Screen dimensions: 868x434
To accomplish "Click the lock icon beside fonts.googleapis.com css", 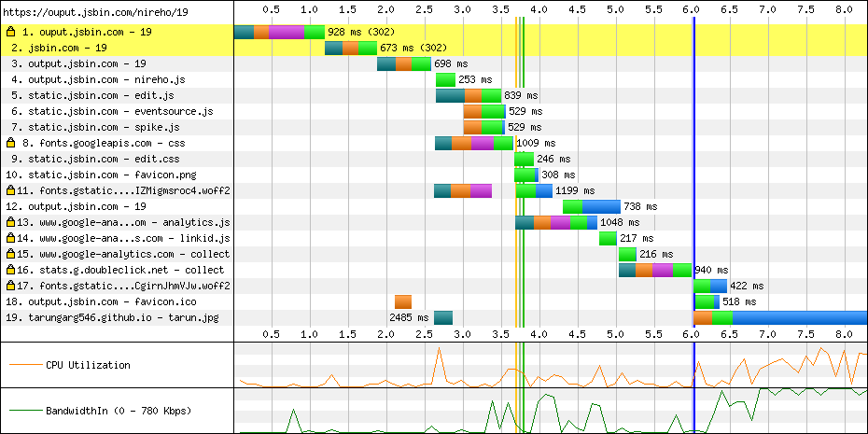I will (10, 143).
